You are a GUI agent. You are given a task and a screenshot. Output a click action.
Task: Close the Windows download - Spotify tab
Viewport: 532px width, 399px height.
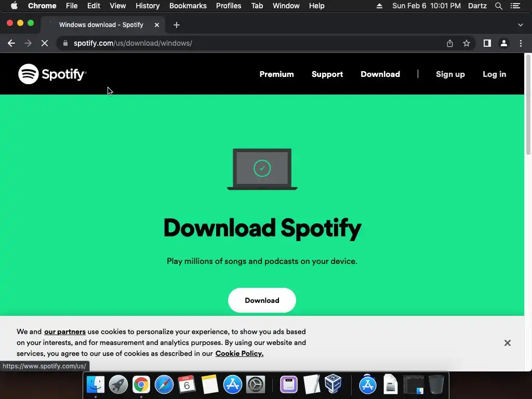[x=157, y=25]
